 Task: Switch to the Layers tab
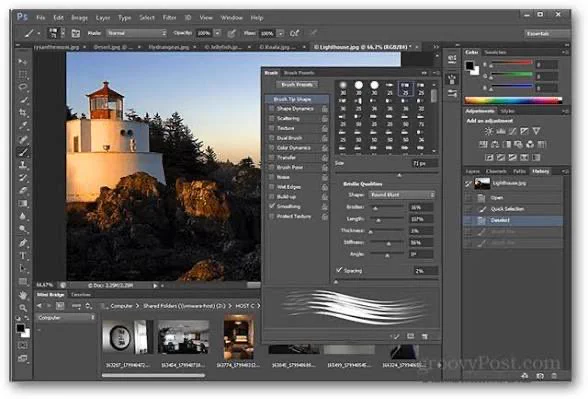pos(472,171)
